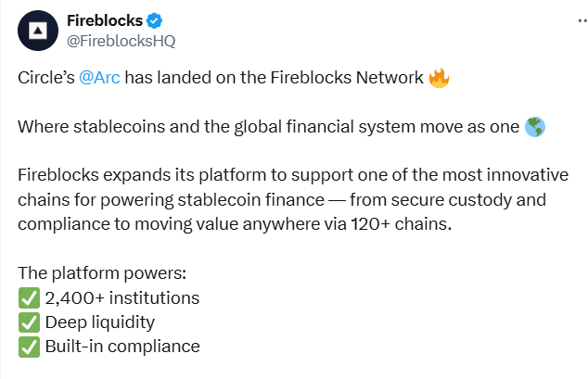Click the check mark beside Built-in compliance
Screen dimensions: 588x379
click(29, 347)
